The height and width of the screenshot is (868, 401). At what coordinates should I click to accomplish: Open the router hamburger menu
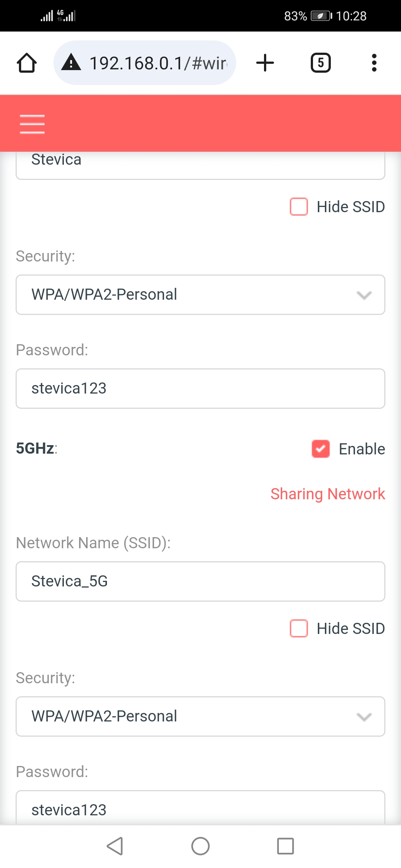pos(32,124)
